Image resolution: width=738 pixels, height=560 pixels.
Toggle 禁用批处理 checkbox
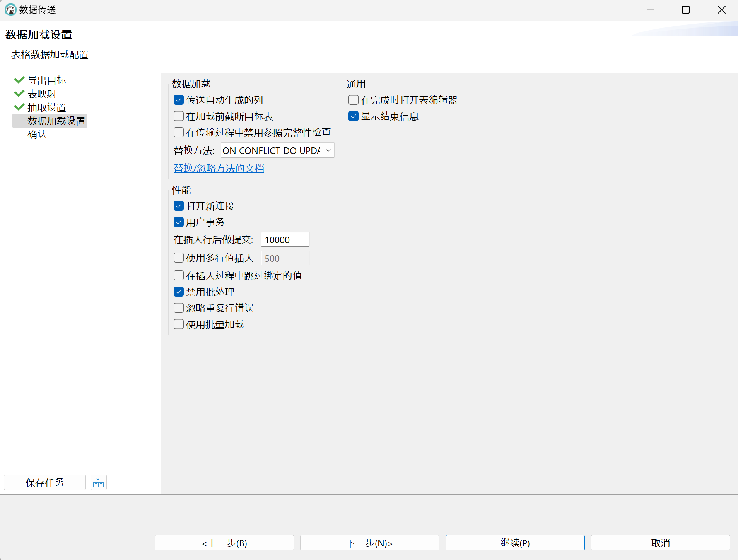(x=179, y=292)
